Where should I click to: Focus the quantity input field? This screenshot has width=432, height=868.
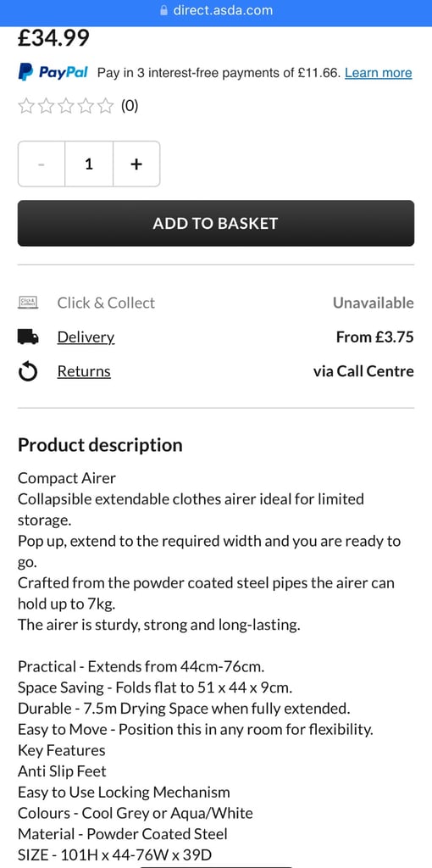point(89,164)
